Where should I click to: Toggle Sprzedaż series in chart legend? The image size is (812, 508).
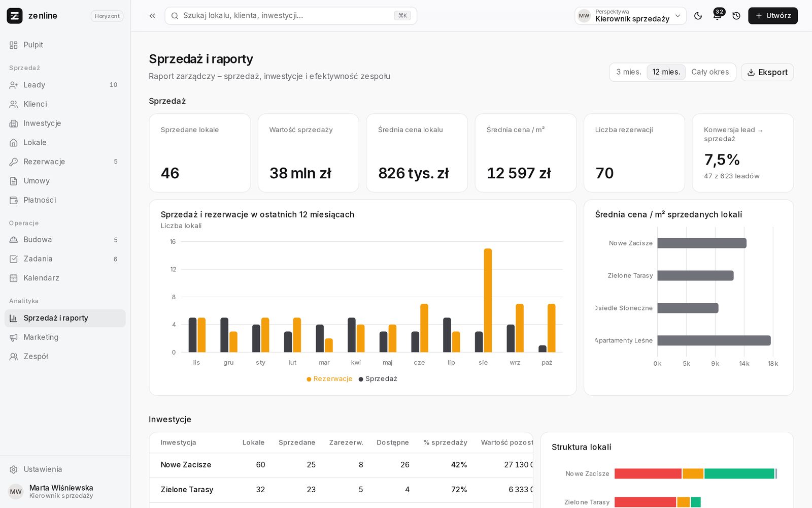[378, 379]
